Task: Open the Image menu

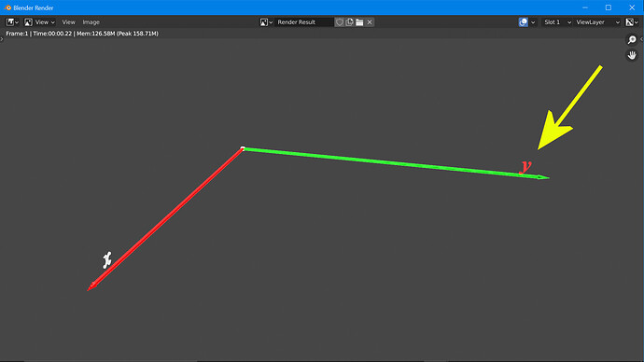Action: click(x=91, y=22)
